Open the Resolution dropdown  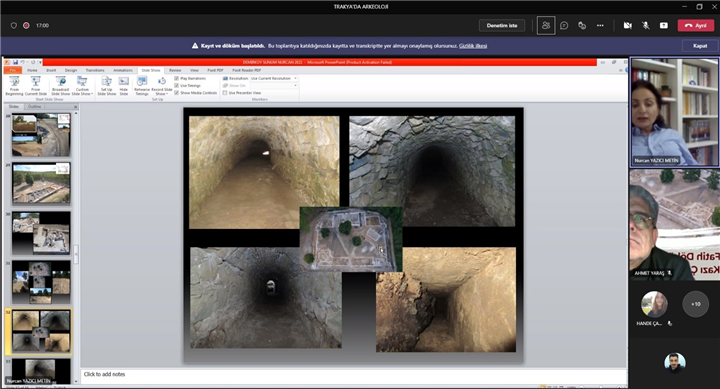pos(274,79)
